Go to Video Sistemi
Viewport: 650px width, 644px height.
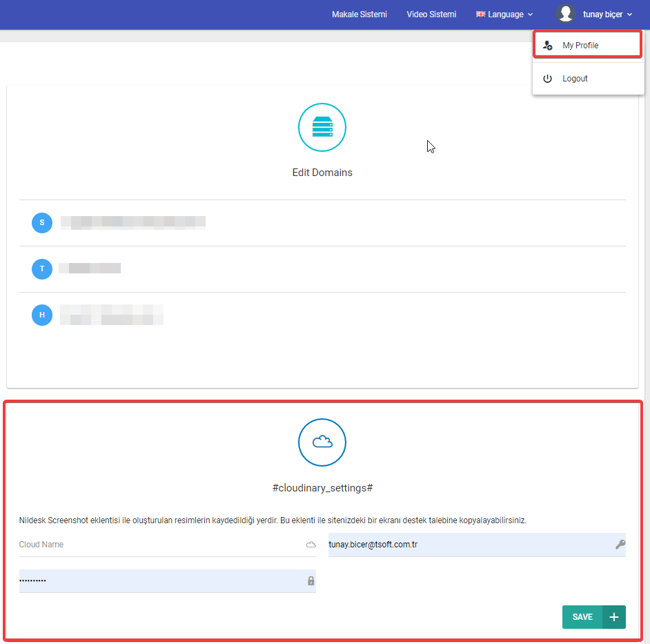point(431,14)
